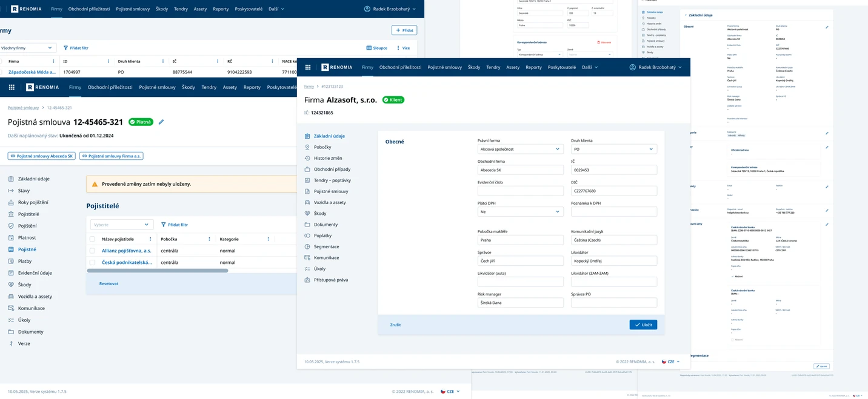Click Více menu in Firmy list toolbar

click(x=403, y=48)
